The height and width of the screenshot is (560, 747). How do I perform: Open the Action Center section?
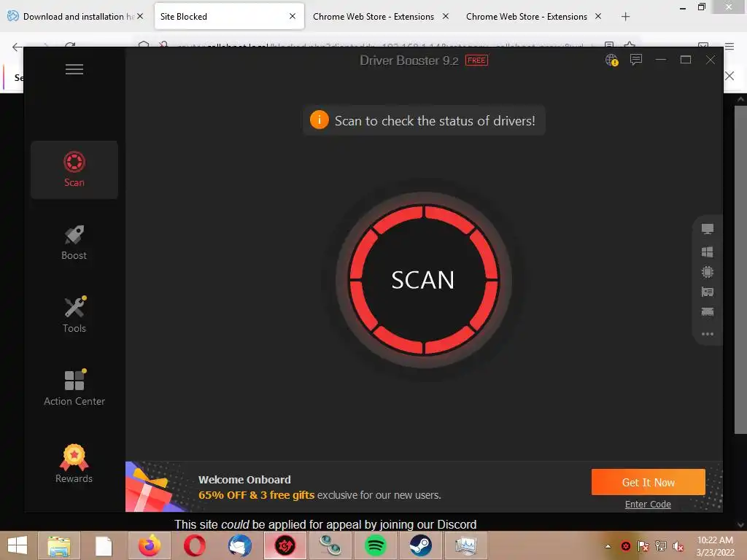(74, 388)
